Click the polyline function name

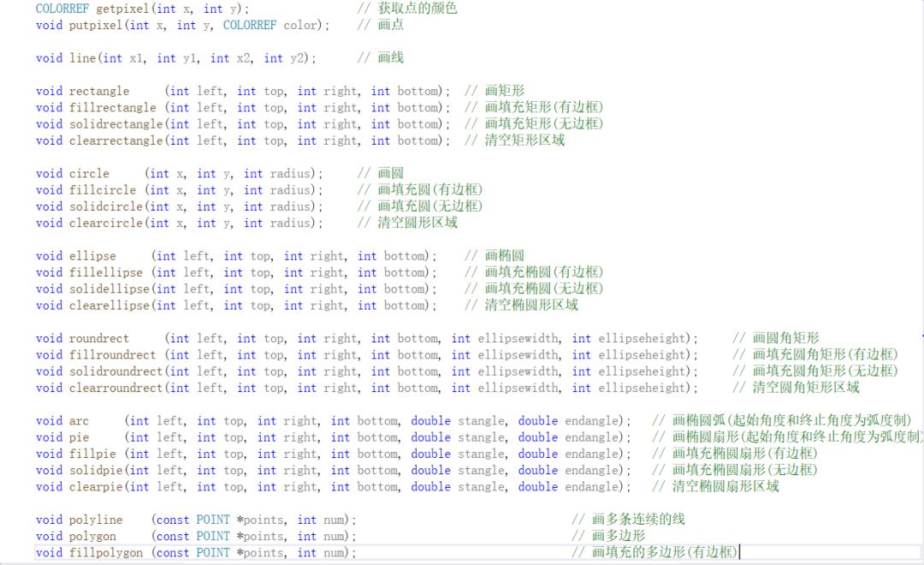[96, 520]
